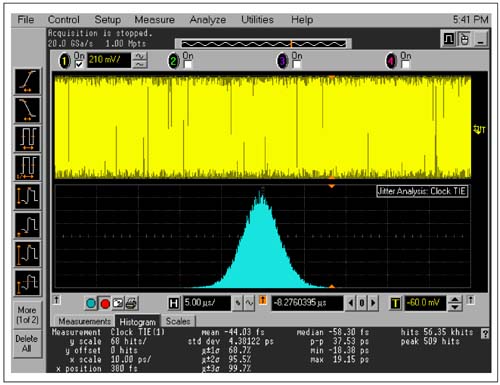Select the fall time measurement icon
The width and height of the screenshot is (500, 385).
tap(27, 110)
